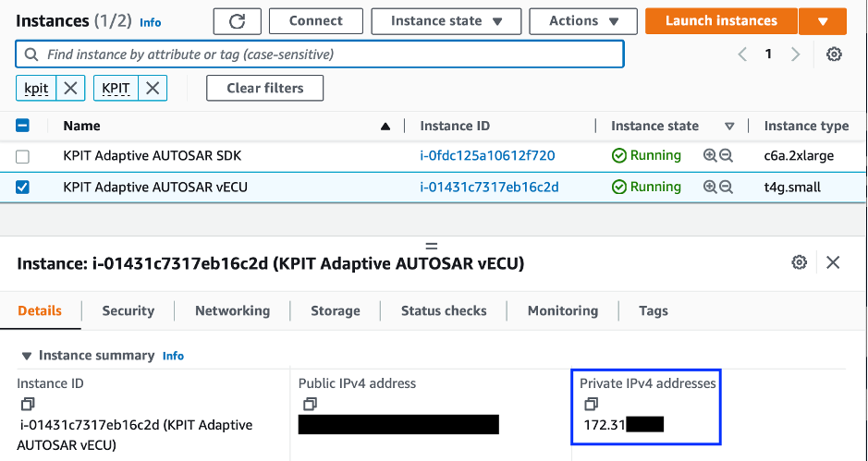This screenshot has height=461, width=868.
Task: Click the Public IPv4 address label
Action: coord(357,383)
